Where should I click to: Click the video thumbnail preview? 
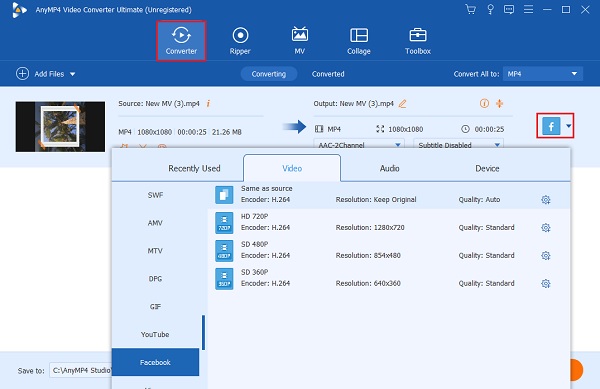60,127
